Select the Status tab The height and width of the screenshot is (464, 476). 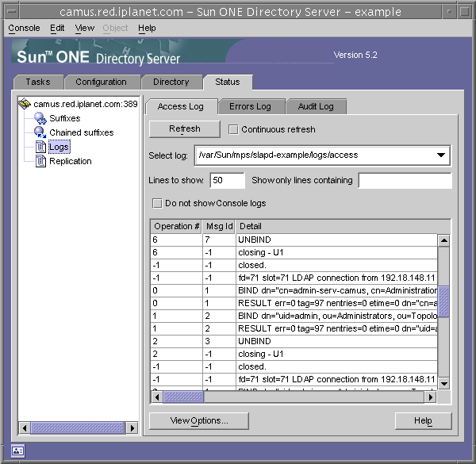[228, 82]
